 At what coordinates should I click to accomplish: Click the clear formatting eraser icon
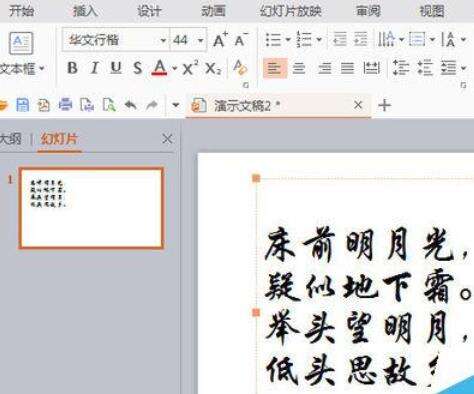coord(240,68)
